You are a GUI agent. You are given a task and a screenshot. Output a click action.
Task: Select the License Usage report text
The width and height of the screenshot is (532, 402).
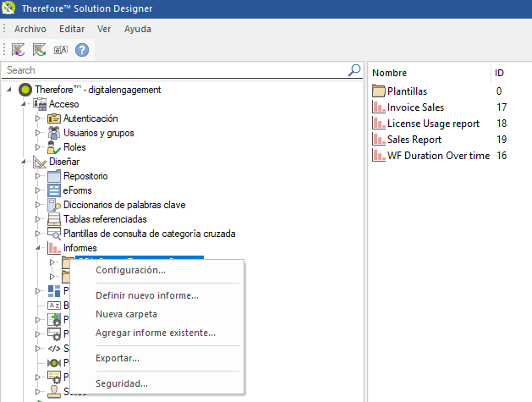click(x=433, y=124)
